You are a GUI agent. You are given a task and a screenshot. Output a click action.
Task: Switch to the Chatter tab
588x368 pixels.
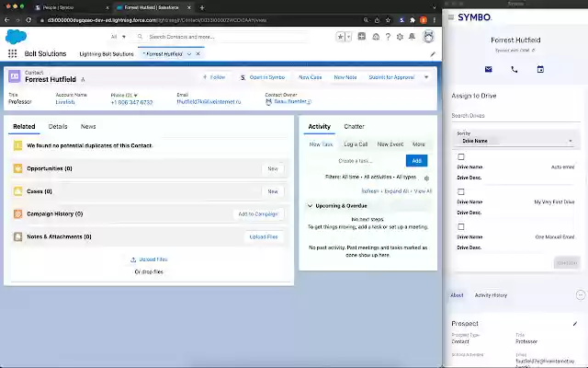coord(354,127)
